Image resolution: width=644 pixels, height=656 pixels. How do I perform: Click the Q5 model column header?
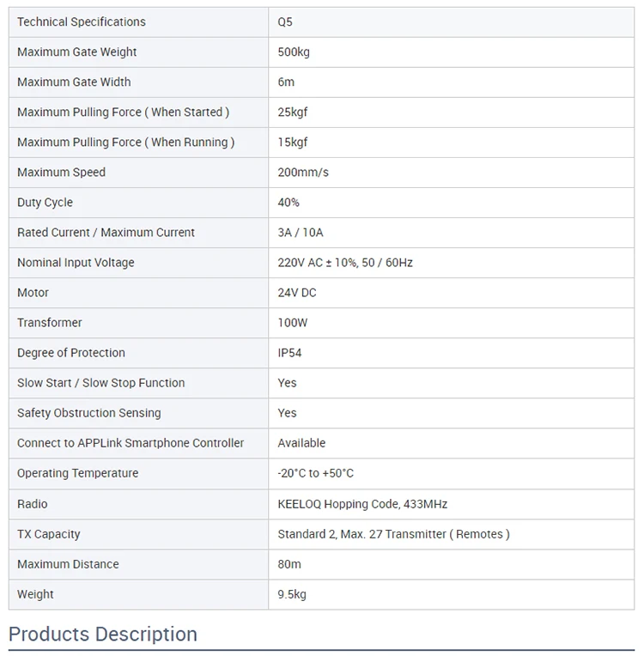click(285, 21)
